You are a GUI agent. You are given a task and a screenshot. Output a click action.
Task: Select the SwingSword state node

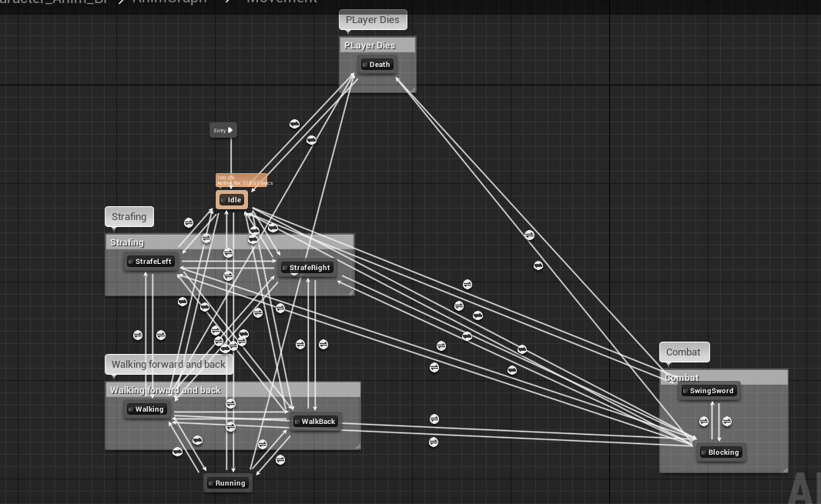pyautogui.click(x=709, y=391)
